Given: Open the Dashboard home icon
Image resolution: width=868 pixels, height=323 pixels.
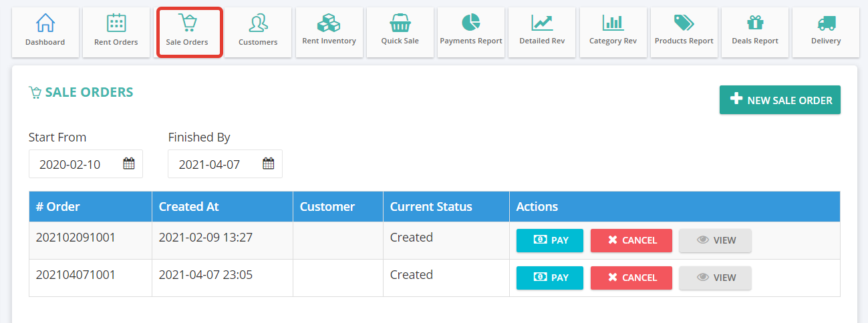Looking at the screenshot, I should click(45, 23).
